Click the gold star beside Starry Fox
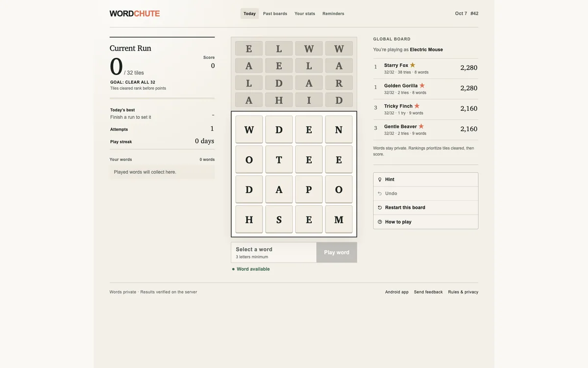The height and width of the screenshot is (368, 588). click(413, 65)
